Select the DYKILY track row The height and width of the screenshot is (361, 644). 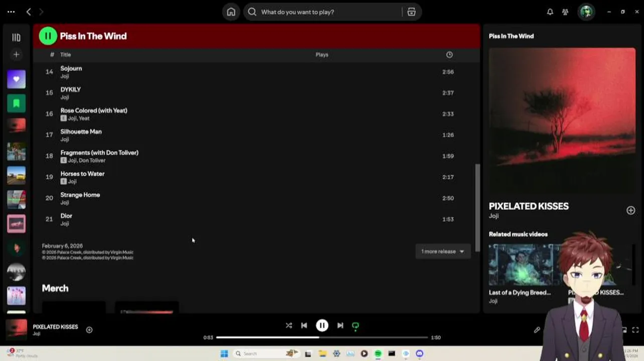point(257,93)
